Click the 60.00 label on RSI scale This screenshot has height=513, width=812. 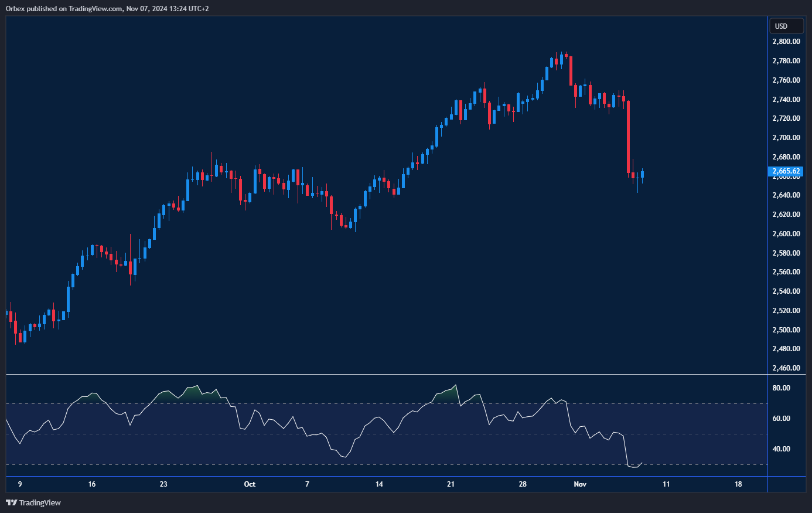click(781, 419)
